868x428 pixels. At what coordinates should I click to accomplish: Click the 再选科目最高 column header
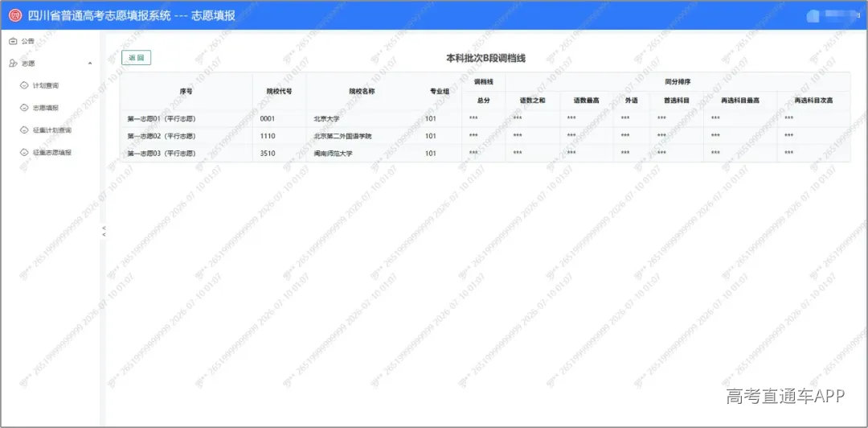740,101
